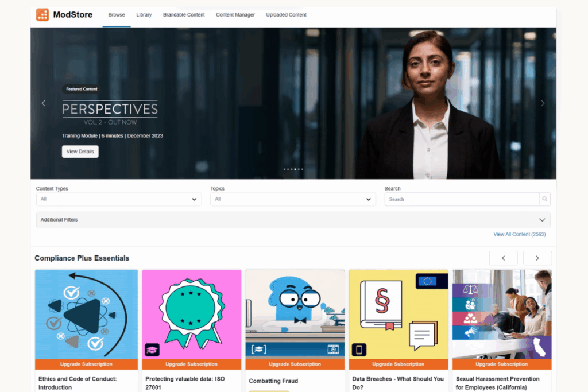Go to previous featured banner slide
Image resolution: width=588 pixels, height=392 pixels.
coord(43,103)
